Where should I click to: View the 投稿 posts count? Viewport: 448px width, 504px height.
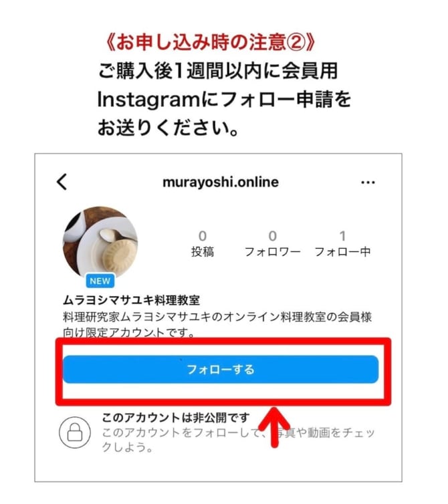(x=203, y=244)
